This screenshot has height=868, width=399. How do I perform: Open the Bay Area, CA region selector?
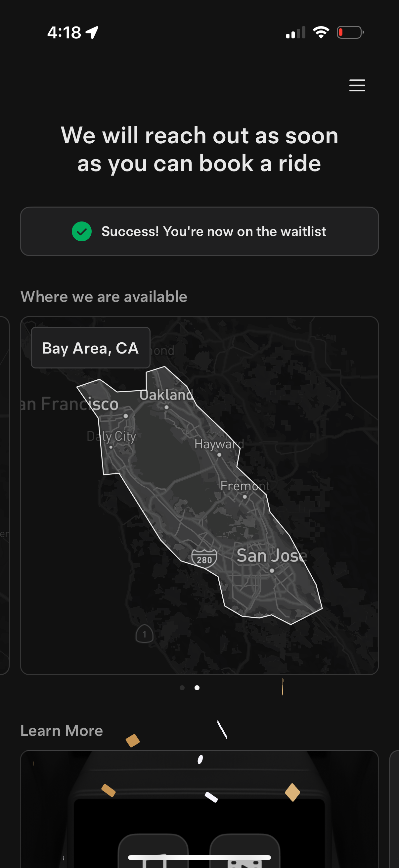[90, 347]
